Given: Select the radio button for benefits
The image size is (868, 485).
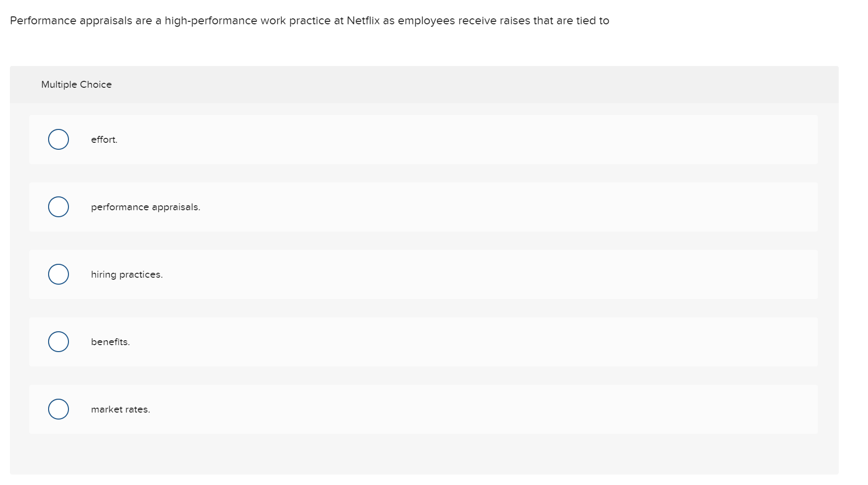Looking at the screenshot, I should [x=58, y=341].
